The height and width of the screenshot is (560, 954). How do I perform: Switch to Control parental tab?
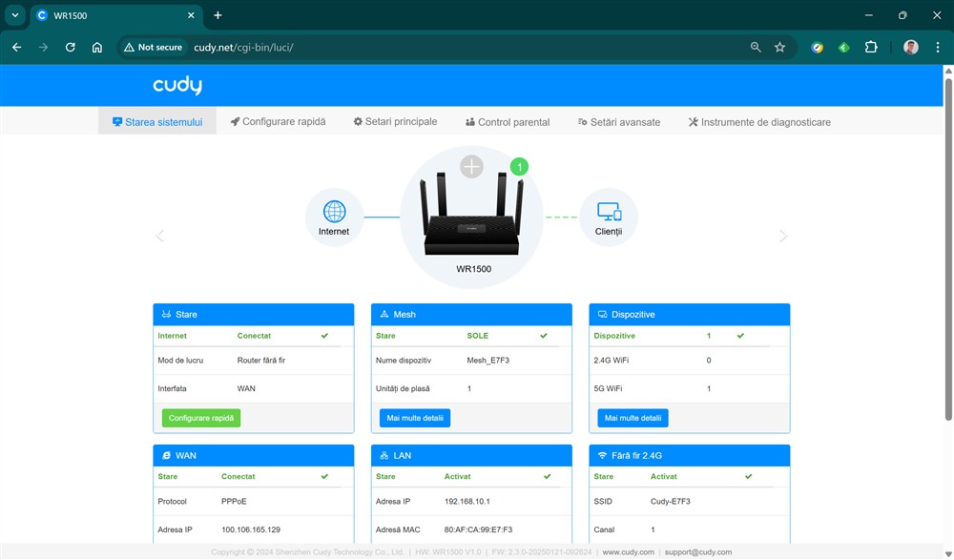click(x=508, y=122)
